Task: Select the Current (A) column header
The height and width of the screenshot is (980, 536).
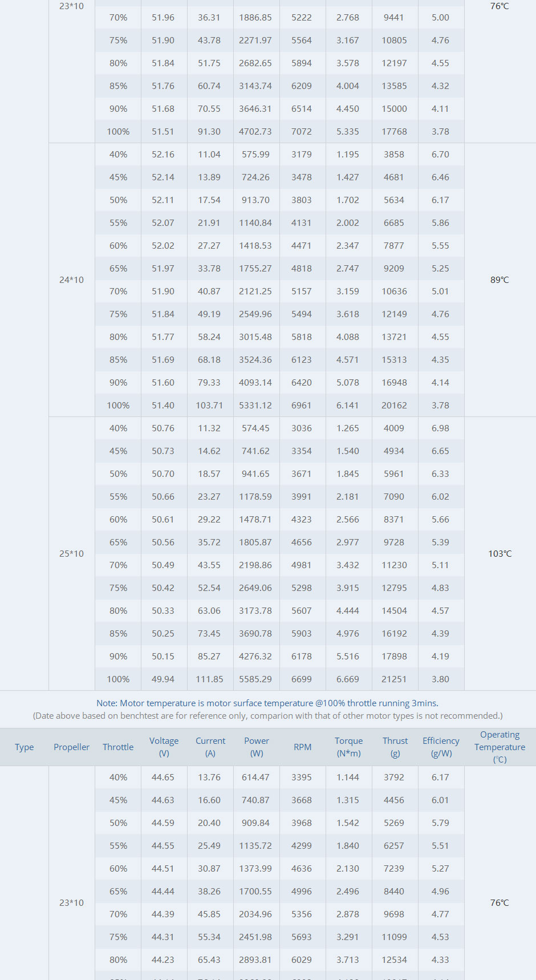Action: [210, 747]
